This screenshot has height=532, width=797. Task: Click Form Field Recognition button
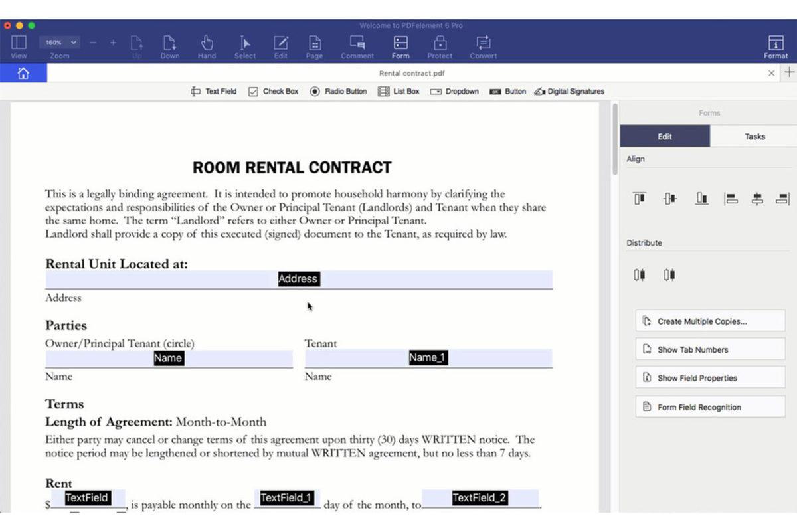pyautogui.click(x=710, y=407)
